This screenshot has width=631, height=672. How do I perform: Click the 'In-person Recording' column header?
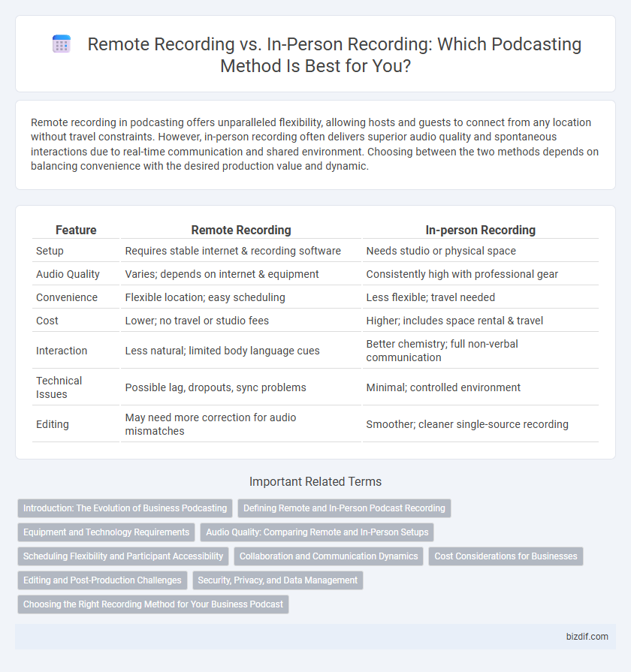[x=481, y=231]
